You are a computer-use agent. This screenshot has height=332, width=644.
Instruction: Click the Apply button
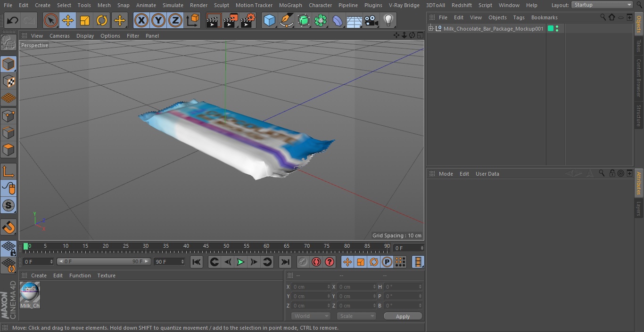[x=403, y=316]
